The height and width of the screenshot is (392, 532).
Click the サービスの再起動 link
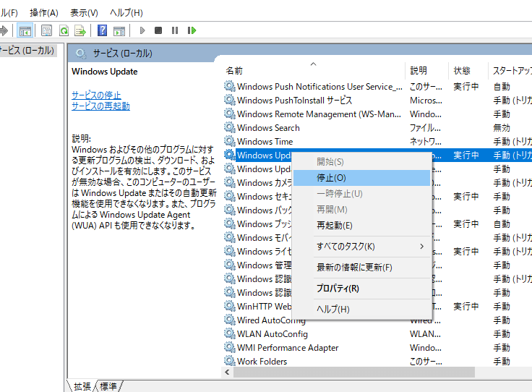[x=100, y=106]
